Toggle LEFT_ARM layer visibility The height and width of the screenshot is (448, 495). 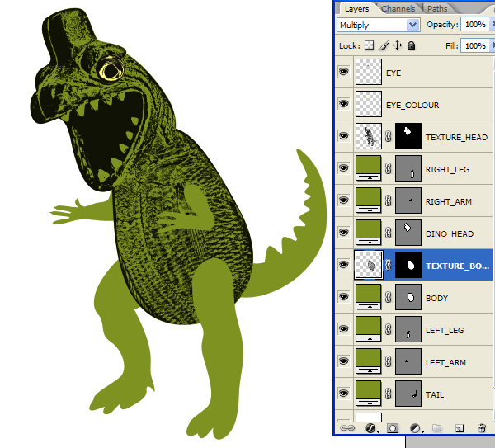pos(344,361)
